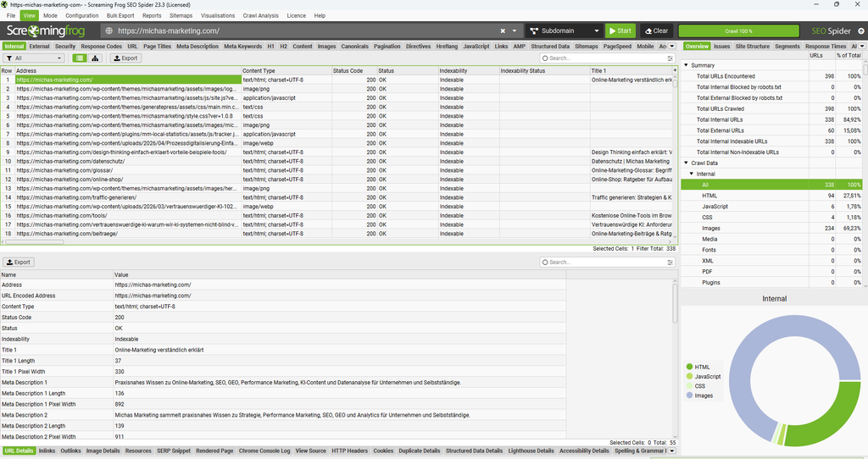Select HTML row in Crawl Data
868x459 pixels.
tap(771, 196)
